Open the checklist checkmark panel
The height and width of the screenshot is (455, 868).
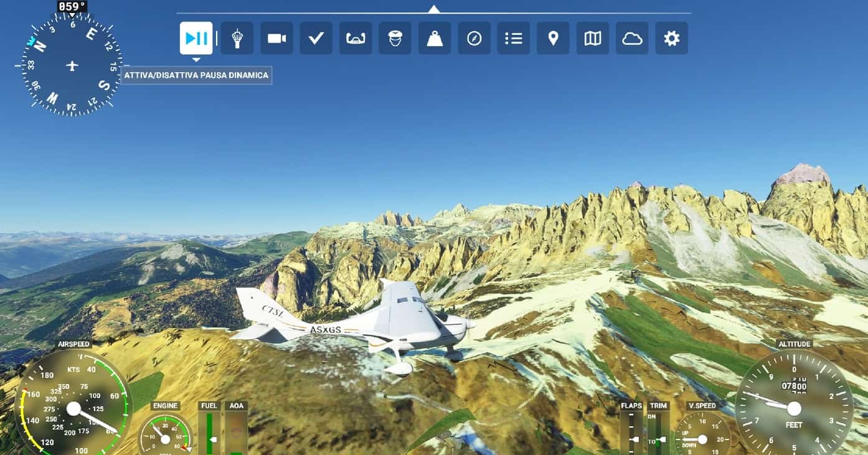pos(316,38)
